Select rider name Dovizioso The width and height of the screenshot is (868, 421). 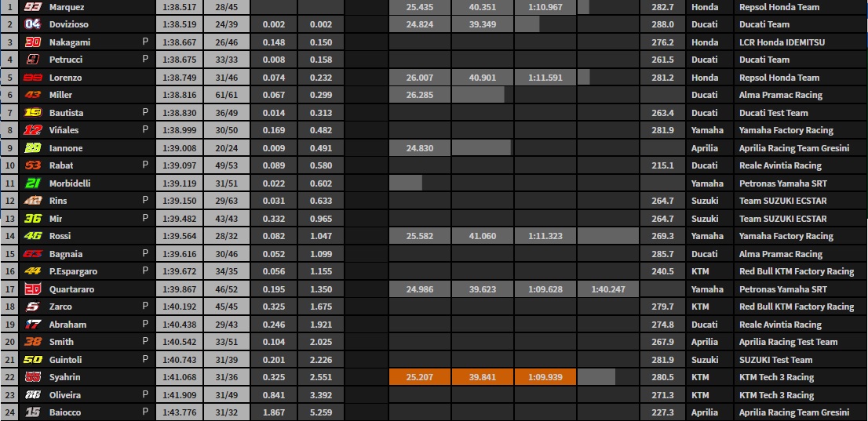point(68,24)
